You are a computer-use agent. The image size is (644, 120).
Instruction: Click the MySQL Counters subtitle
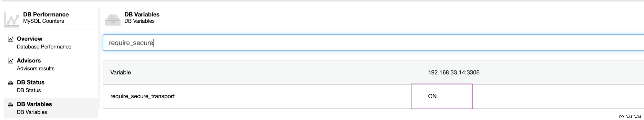[43, 21]
